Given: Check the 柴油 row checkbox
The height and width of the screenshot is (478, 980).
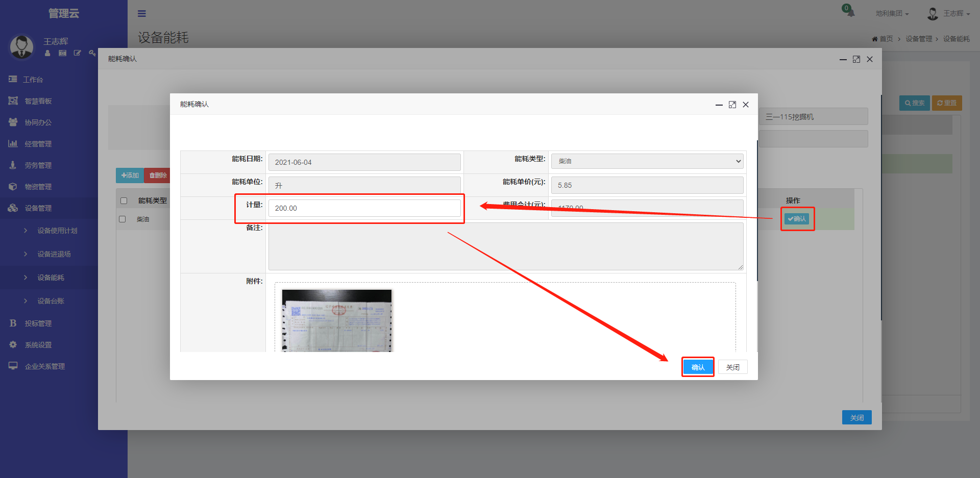Looking at the screenshot, I should (x=122, y=219).
